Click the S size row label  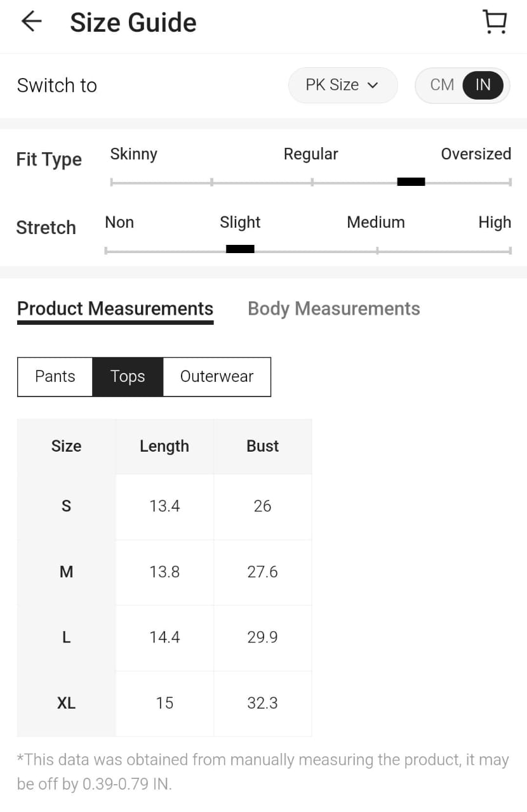click(66, 506)
